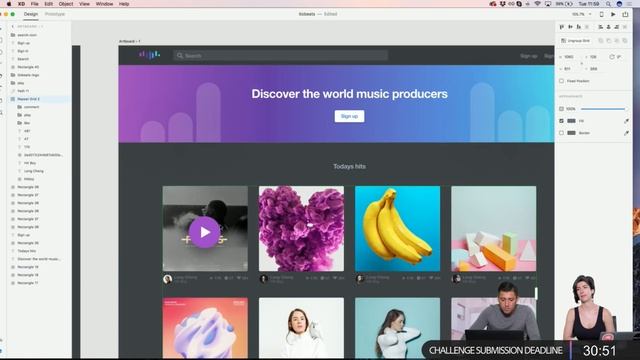Click the Todays hits heading
640x360 pixels.
(x=349, y=167)
